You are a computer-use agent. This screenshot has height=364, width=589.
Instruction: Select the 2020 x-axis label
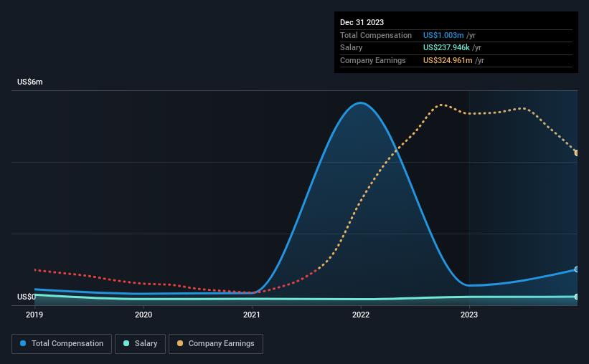(x=143, y=315)
